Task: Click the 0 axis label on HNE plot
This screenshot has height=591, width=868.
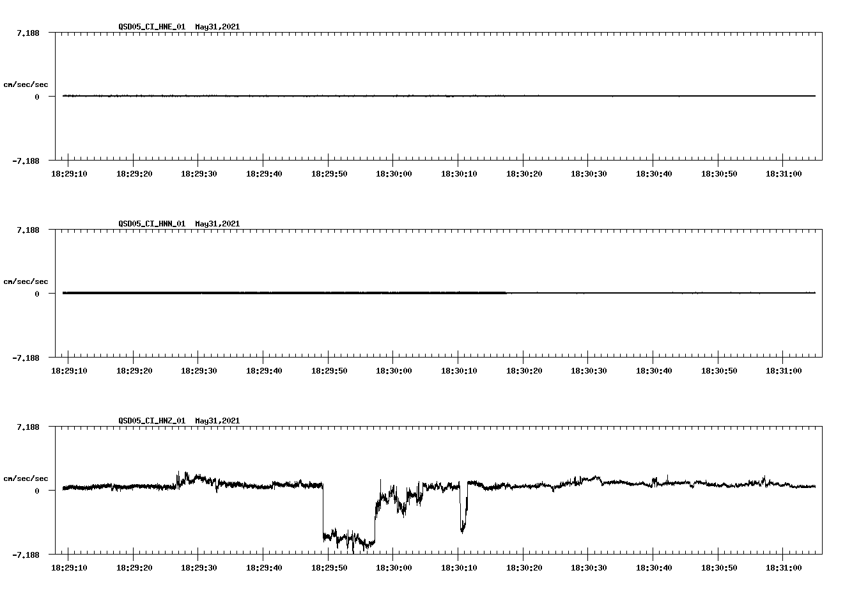Action: click(x=37, y=97)
